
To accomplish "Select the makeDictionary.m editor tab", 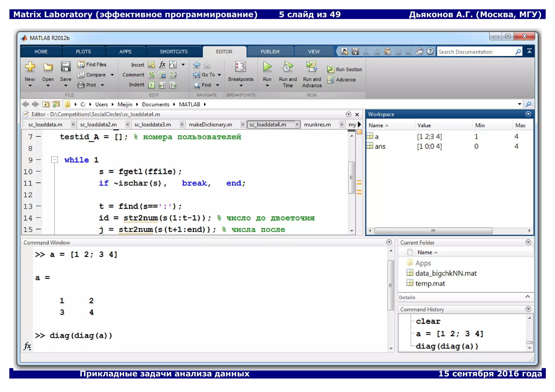I will pyautogui.click(x=211, y=125).
